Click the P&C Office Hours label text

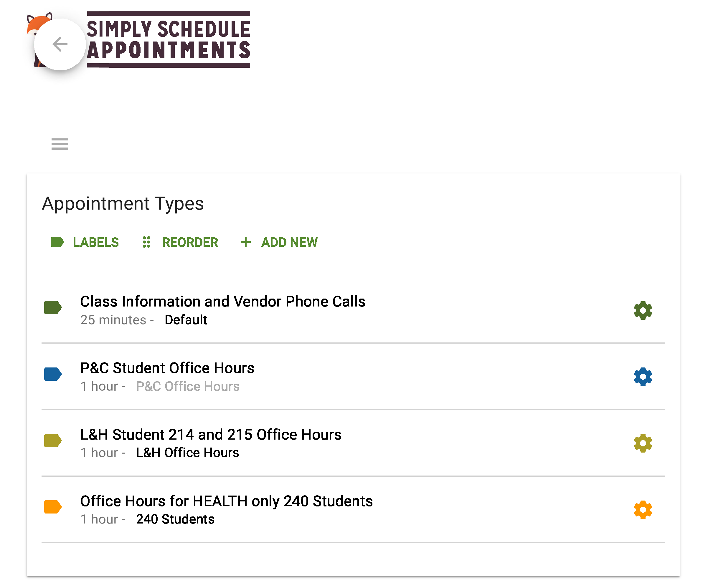pyautogui.click(x=188, y=387)
